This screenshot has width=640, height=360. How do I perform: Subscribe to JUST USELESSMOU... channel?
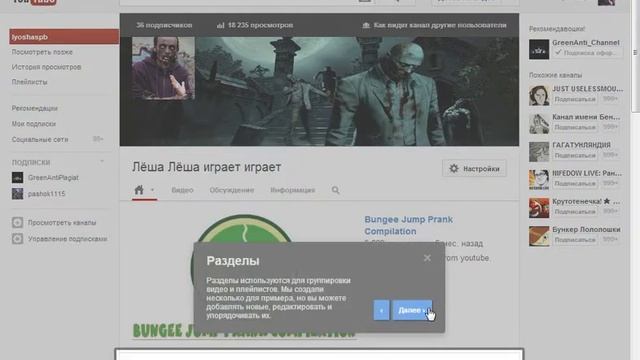point(575,99)
